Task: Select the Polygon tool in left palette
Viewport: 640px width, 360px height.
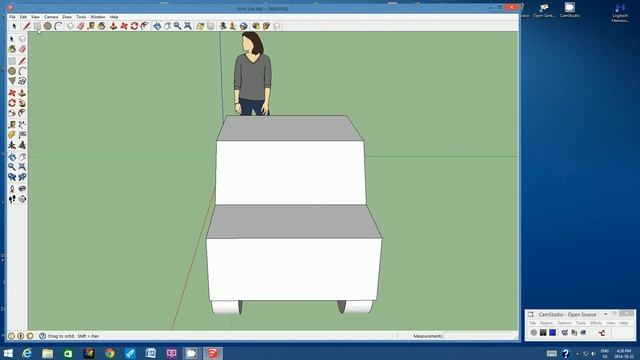Action: (12, 81)
